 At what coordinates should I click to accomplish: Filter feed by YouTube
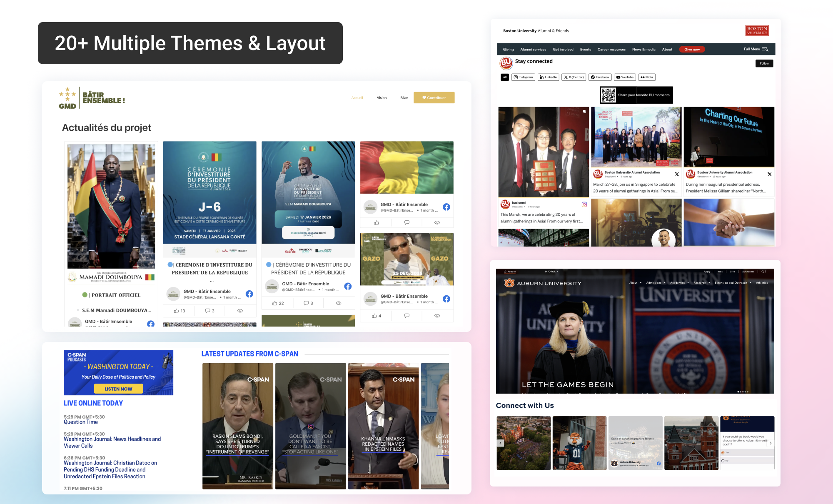pos(625,77)
